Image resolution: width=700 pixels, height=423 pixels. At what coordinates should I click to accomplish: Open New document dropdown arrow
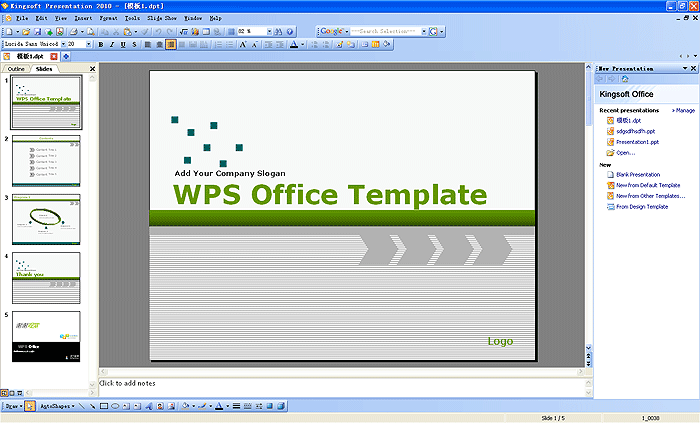point(17,32)
